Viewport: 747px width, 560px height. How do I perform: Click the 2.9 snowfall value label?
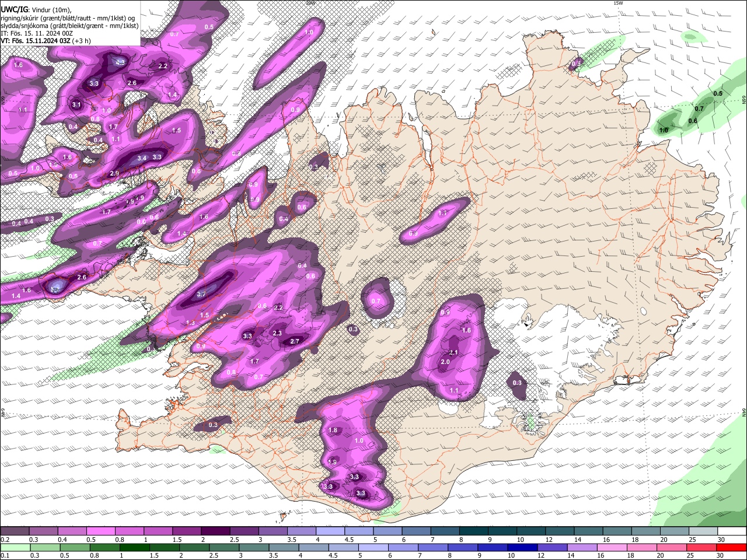pyautogui.click(x=114, y=174)
